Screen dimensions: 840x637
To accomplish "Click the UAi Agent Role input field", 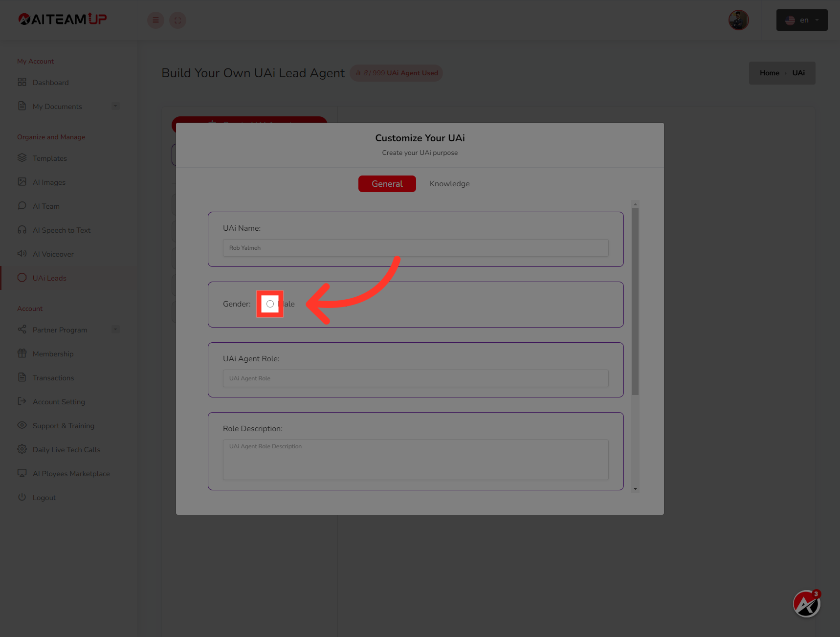I will point(416,378).
